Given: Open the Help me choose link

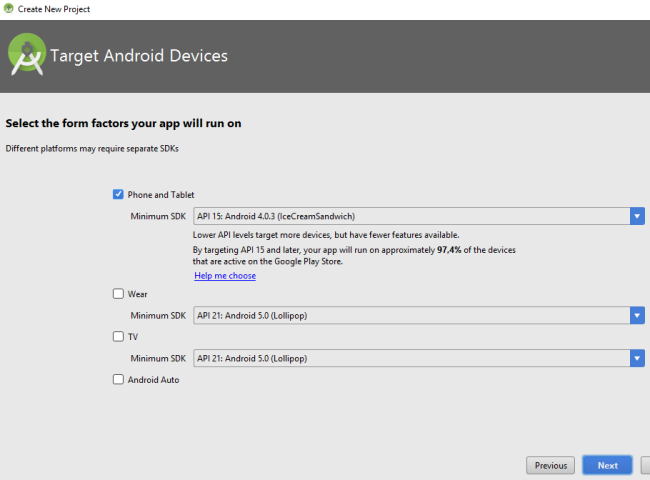Looking at the screenshot, I should pyautogui.click(x=225, y=276).
